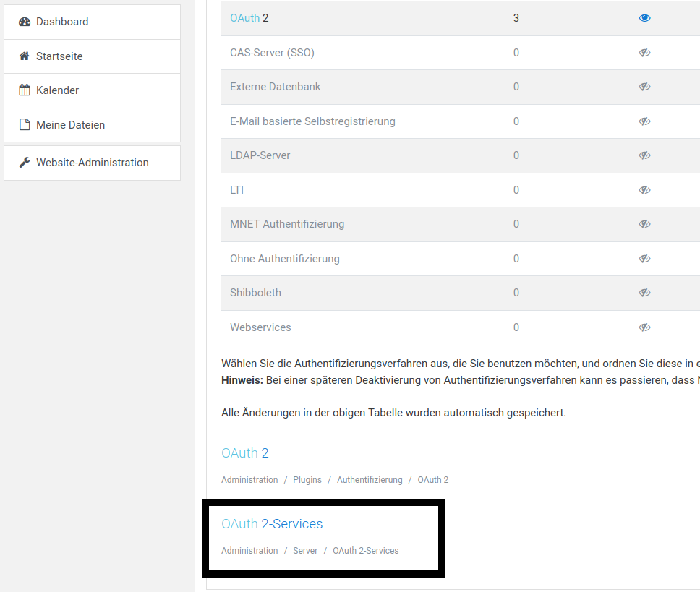Click the Website-Administration wrench icon

pos(25,163)
